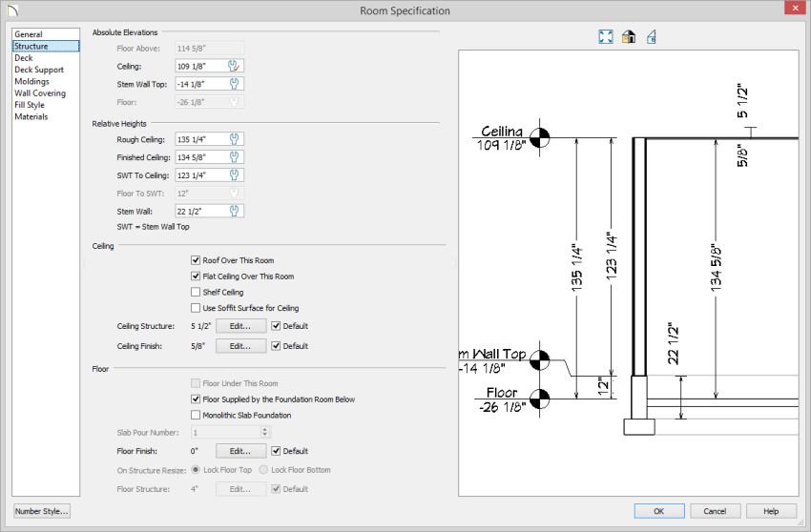Viewport: 811px width, 532px height.
Task: Open the Materials panel
Action: pos(31,117)
